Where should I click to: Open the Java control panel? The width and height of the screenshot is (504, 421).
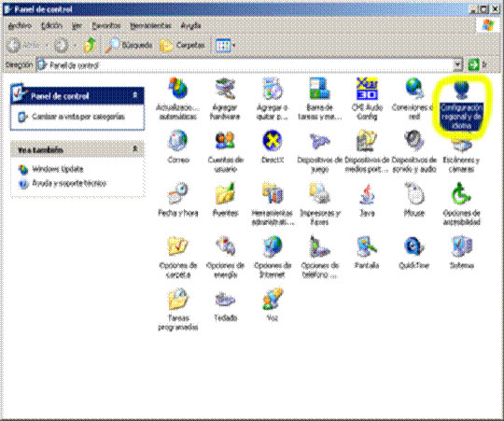(367, 199)
